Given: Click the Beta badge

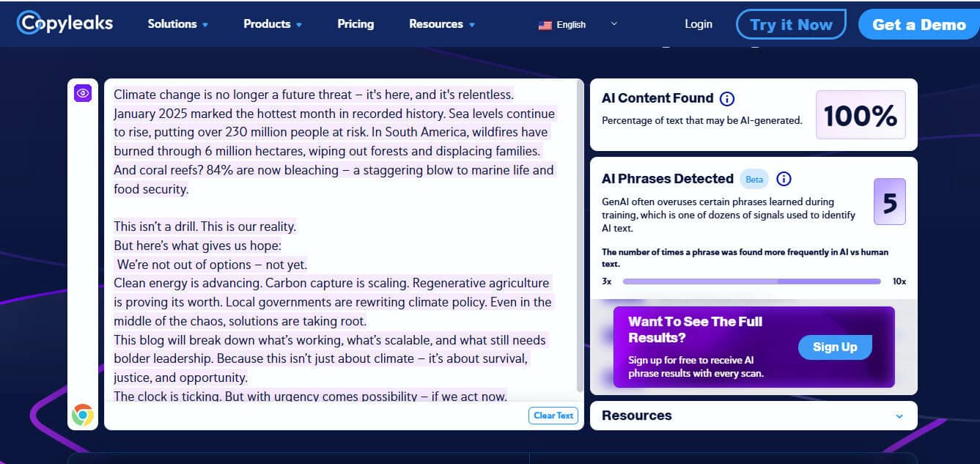Looking at the screenshot, I should coord(754,179).
